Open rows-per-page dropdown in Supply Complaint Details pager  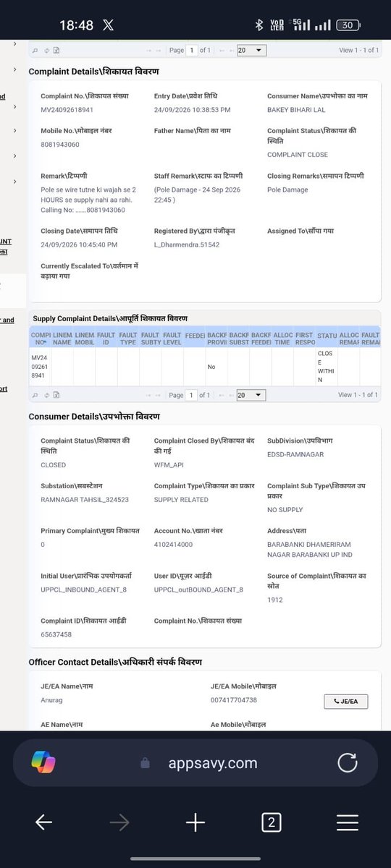(251, 395)
